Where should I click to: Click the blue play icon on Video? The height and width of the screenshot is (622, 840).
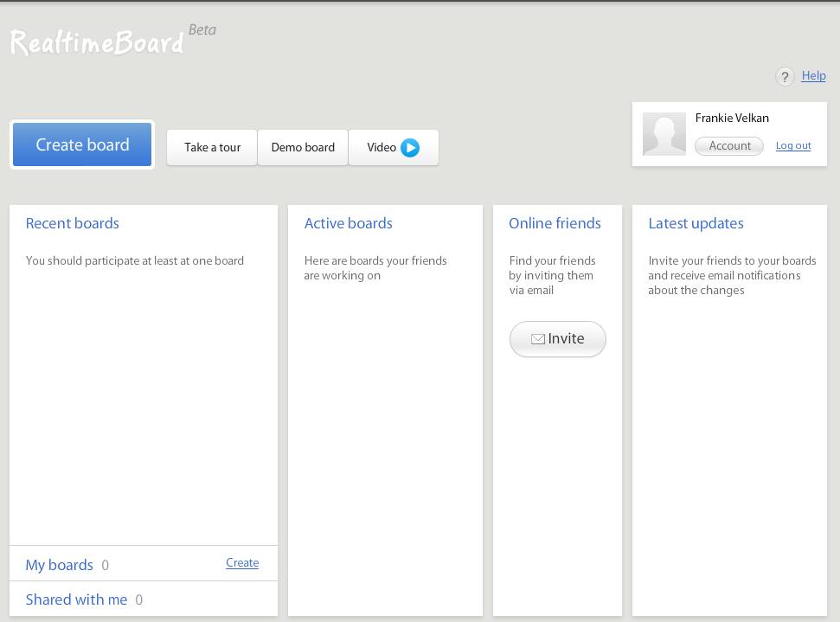pyautogui.click(x=410, y=147)
